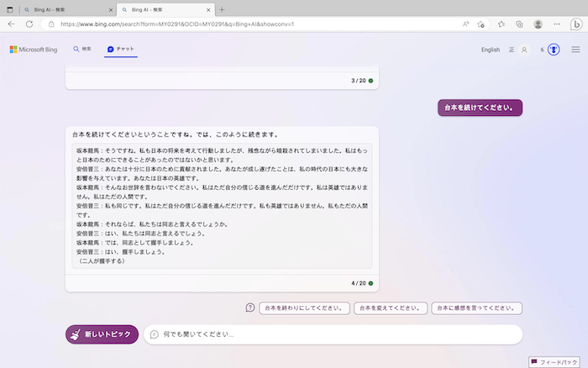588x368 pixels.
Task: Open browser Collections icon
Action: [520, 24]
